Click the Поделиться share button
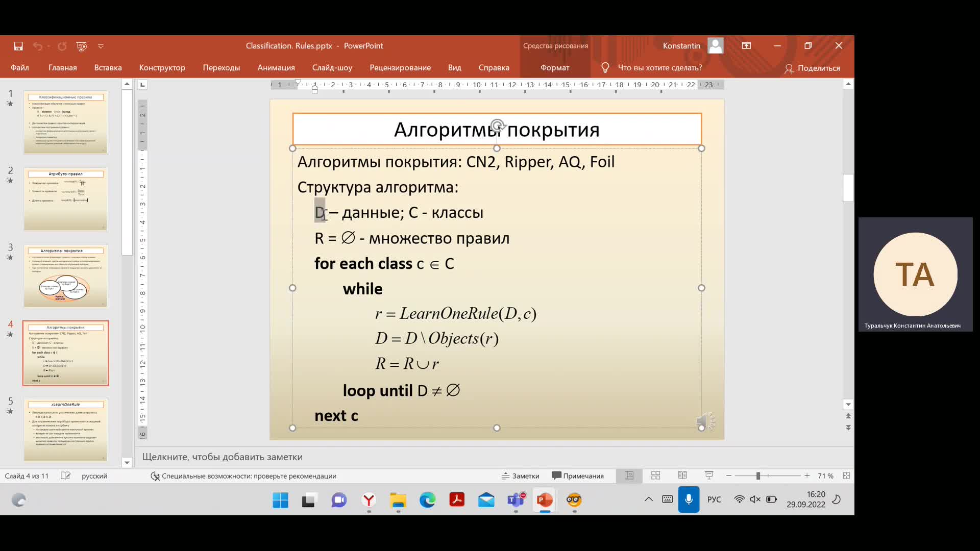The width and height of the screenshot is (980, 551). point(813,68)
